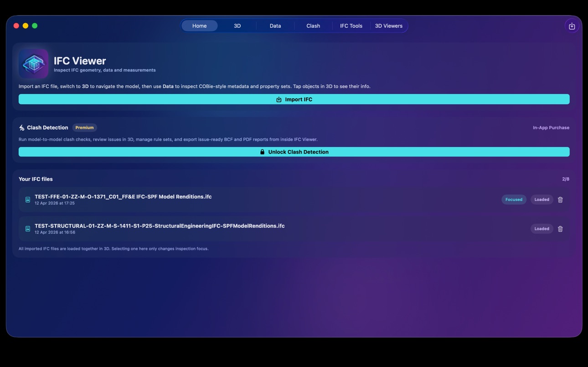
Task: Click the In-App Purchase label
Action: click(551, 127)
